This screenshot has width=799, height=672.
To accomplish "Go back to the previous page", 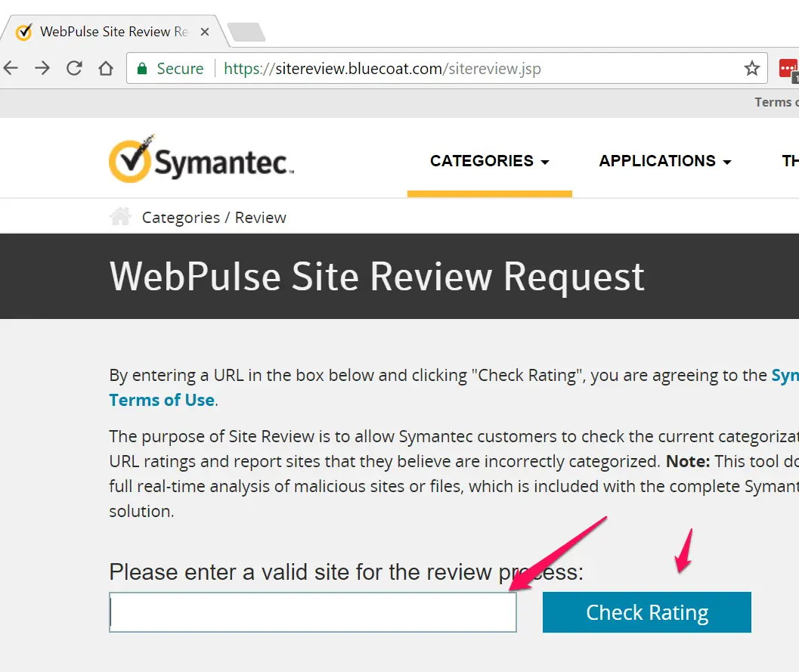I will 11,69.
